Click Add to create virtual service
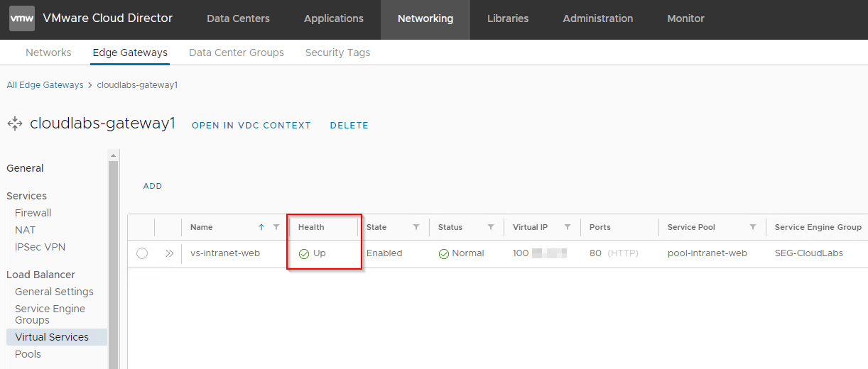 click(153, 186)
